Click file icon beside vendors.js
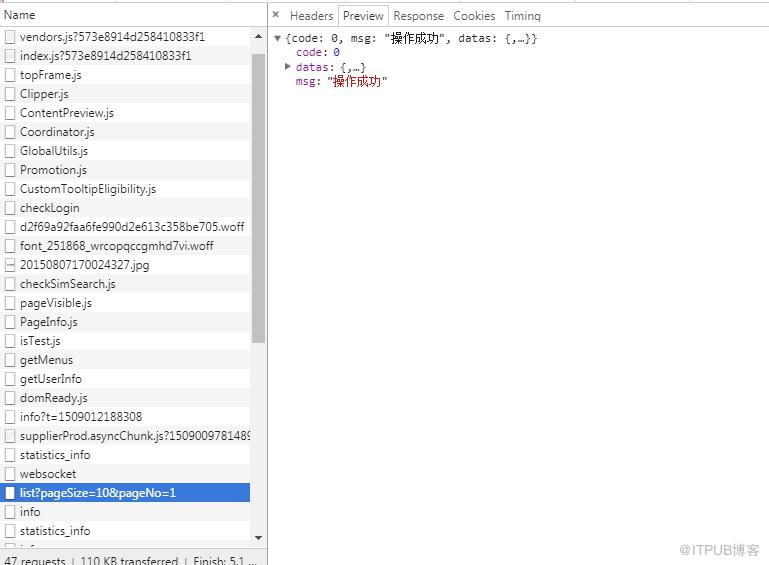The width and height of the screenshot is (769, 565). [10, 37]
